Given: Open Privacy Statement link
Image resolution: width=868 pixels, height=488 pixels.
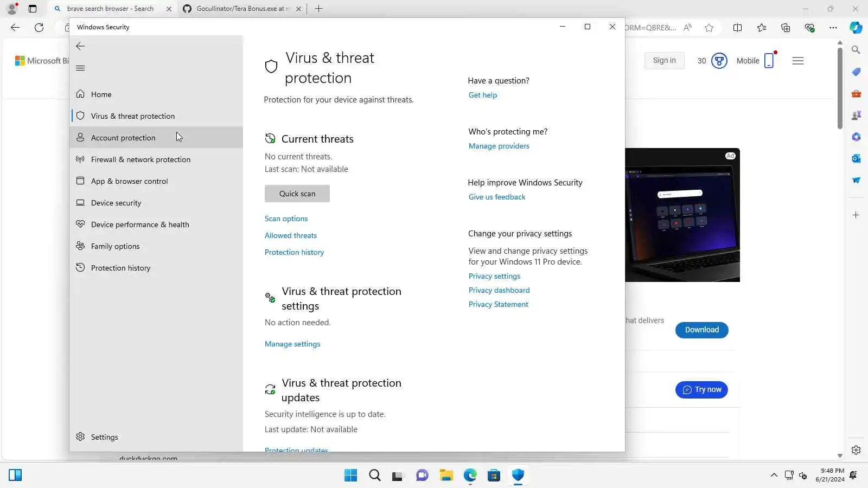Looking at the screenshot, I should coord(499,304).
